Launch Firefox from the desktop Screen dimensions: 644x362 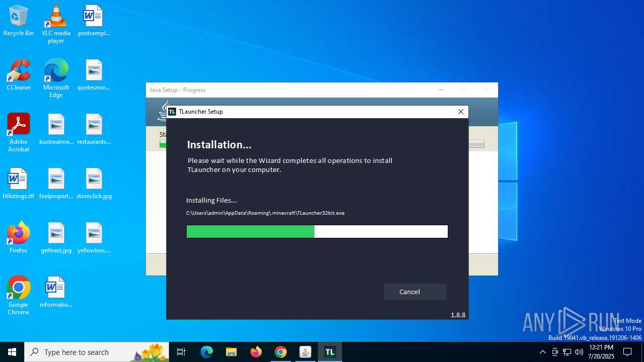tap(19, 238)
